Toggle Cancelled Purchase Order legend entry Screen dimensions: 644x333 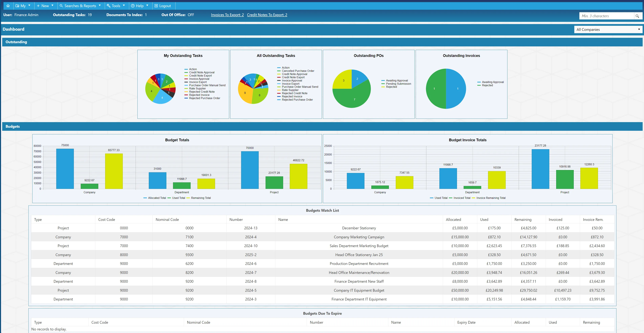click(x=296, y=71)
